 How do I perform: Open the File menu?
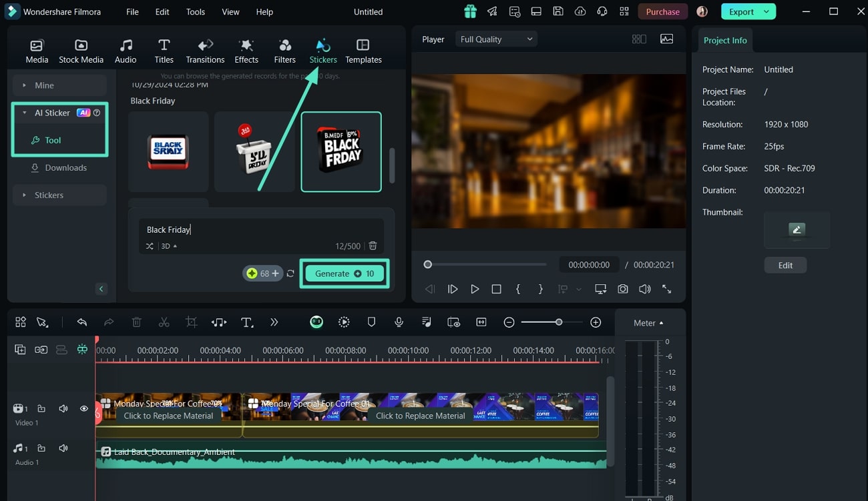pyautogui.click(x=132, y=12)
